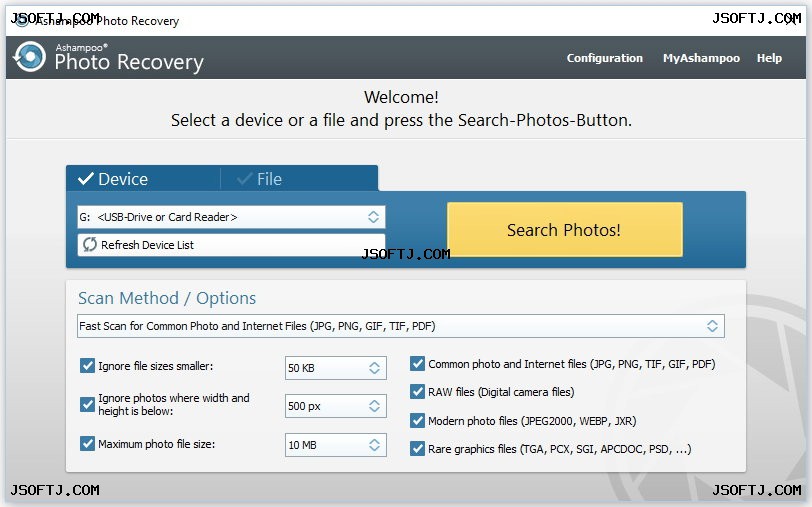The image size is (812, 507).
Task: Click the checkmark icon on the File tab
Action: pos(244,179)
